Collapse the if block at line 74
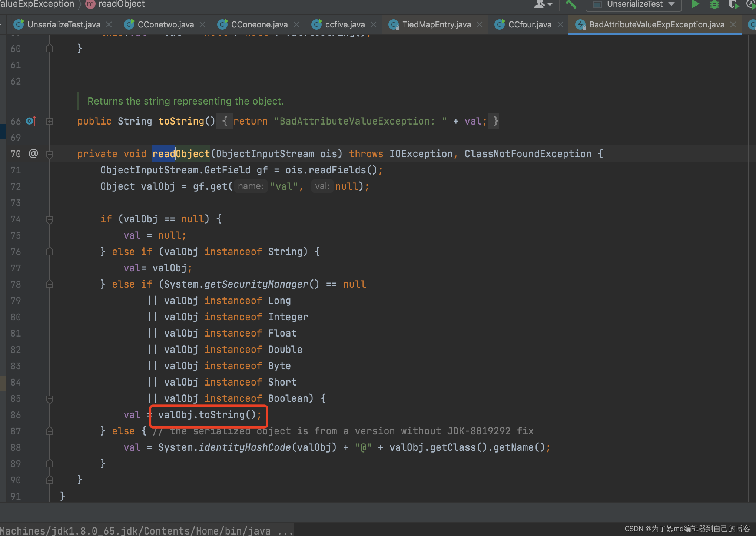The image size is (756, 536). [50, 219]
